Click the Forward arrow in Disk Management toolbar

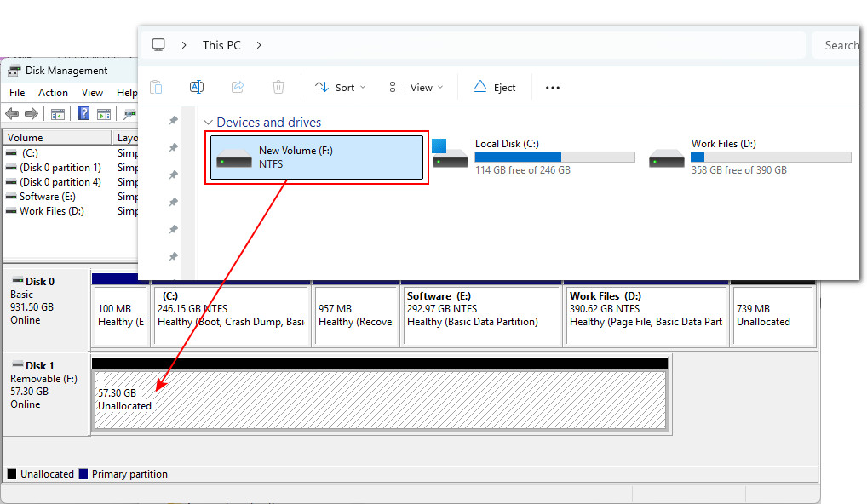(x=32, y=114)
